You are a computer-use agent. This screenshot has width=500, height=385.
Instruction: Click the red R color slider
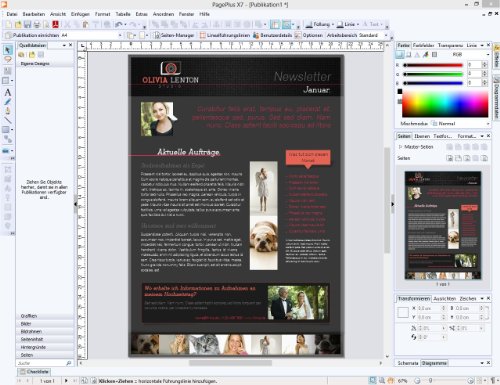pos(433,65)
